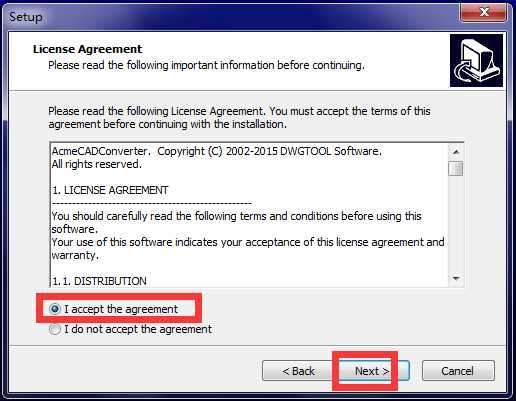Viewport: 516px width, 401px height.
Task: Choose the "I do not accept" radio button
Action: (55, 329)
